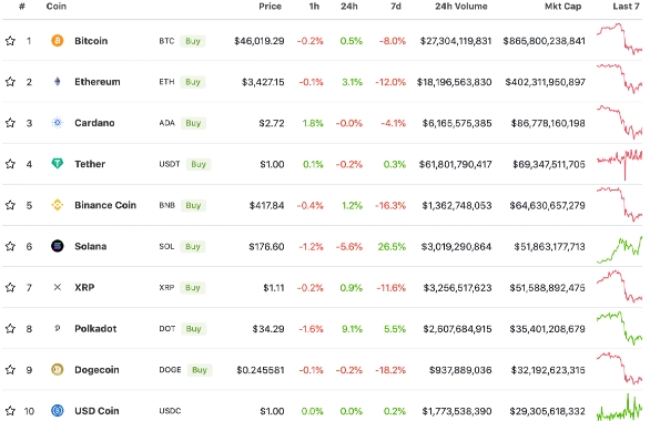The width and height of the screenshot is (650, 421).
Task: Select Polkadot 24h change 9.1%
Action: 352,329
